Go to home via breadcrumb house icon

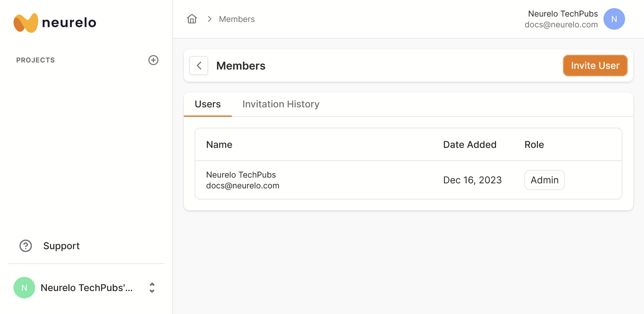coord(192,19)
